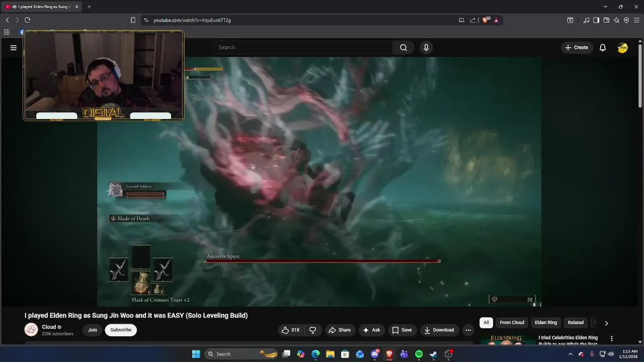Open the account avatar menu
644x362 pixels.
click(622, 47)
